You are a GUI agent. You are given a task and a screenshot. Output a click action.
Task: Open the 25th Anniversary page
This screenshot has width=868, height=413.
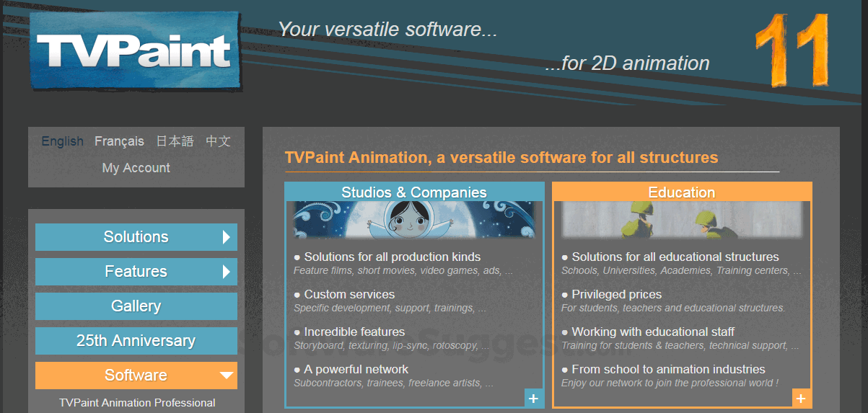point(136,341)
